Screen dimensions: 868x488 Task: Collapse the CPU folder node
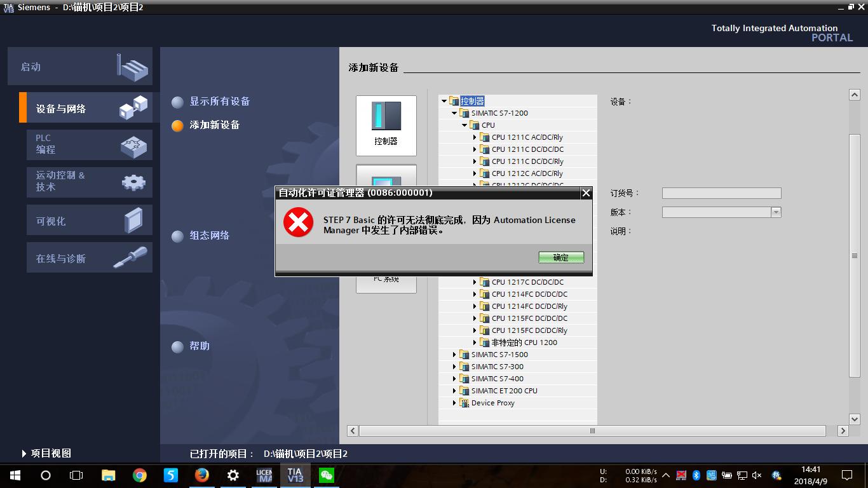coord(465,125)
